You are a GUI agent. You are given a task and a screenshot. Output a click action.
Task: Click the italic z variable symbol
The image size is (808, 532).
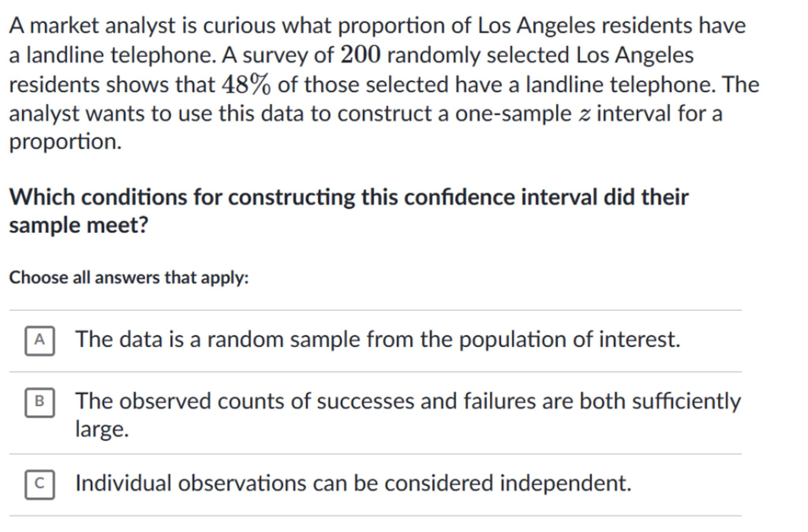(584, 114)
